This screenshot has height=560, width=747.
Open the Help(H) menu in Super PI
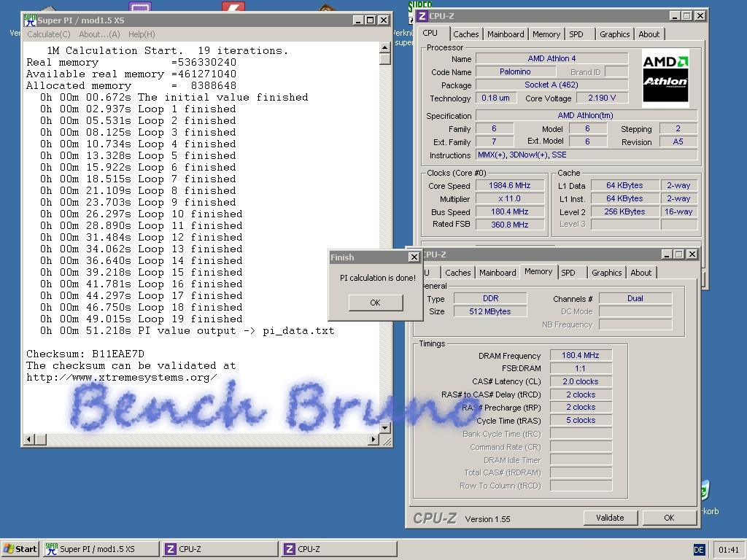tap(142, 34)
